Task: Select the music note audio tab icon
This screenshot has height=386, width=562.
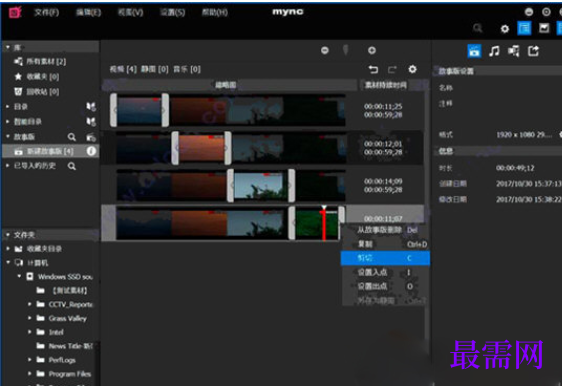Action: coord(494,51)
